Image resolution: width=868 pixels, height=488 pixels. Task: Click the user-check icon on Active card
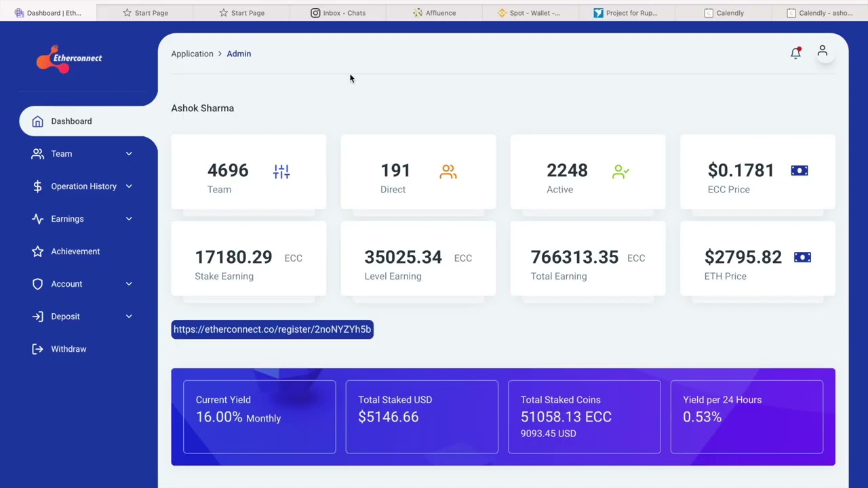coord(620,171)
